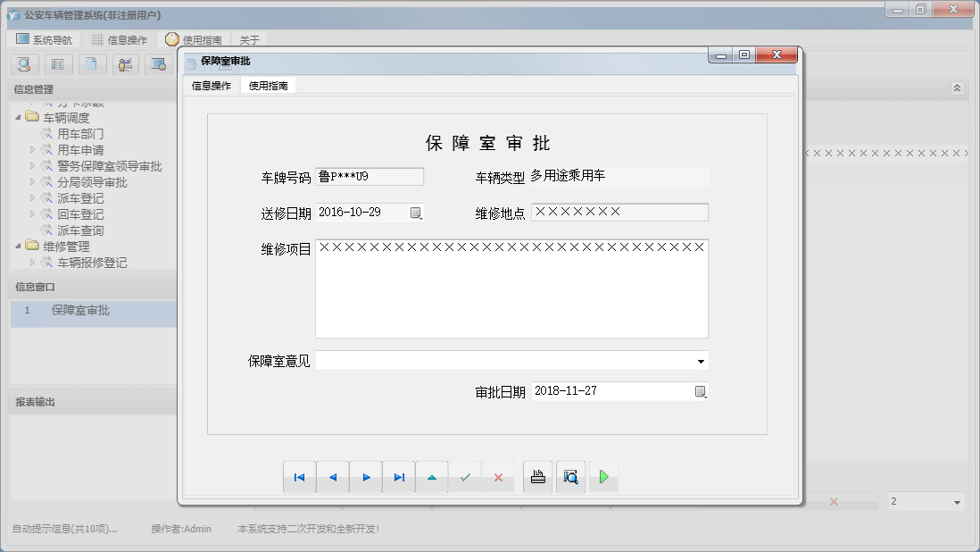Image resolution: width=980 pixels, height=552 pixels.
Task: Open the print preview icon in the dialog
Action: point(570,476)
